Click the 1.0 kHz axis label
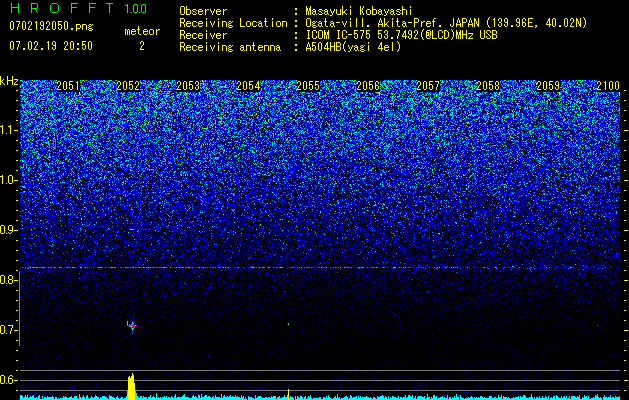This screenshot has width=629, height=400. [x=9, y=181]
